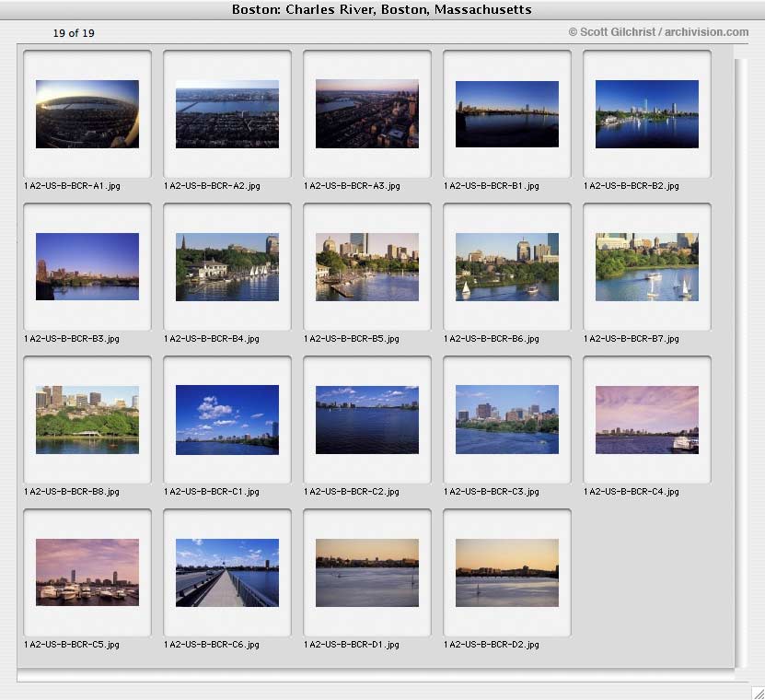Click the filename 1A2-US-B-BCR-C3.jpg
The image size is (765, 700).
(x=492, y=492)
